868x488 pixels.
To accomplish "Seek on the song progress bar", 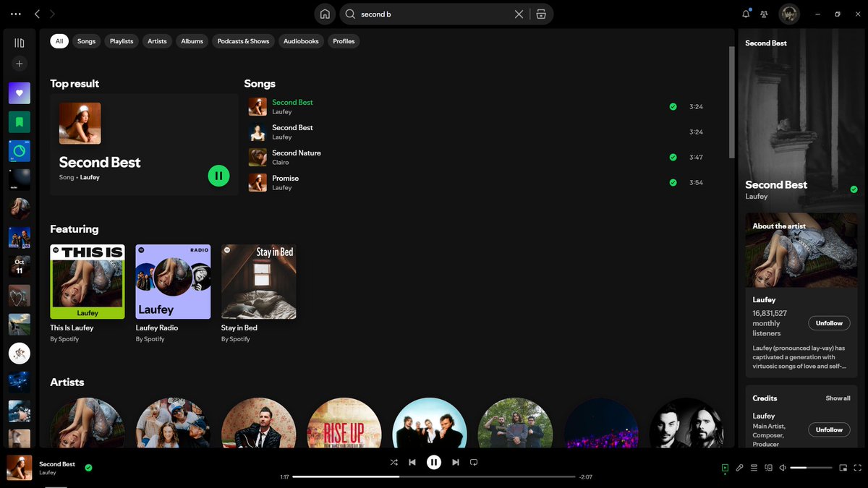I will coord(434,477).
